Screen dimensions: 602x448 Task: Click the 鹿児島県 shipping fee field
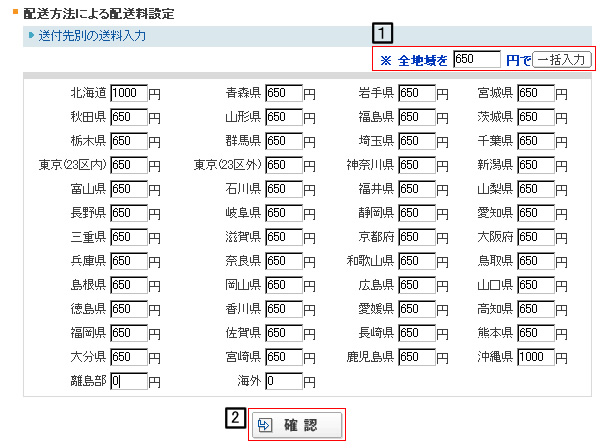coord(417,357)
